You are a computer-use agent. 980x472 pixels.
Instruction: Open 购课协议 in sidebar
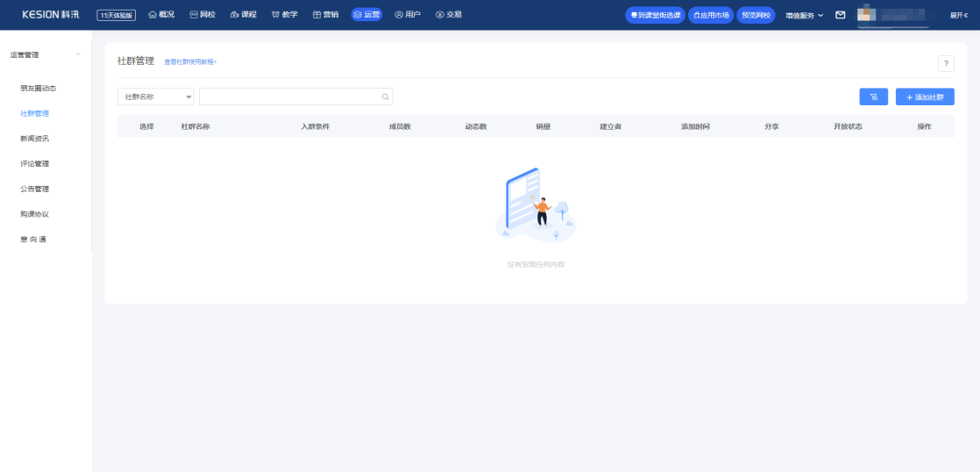click(x=34, y=214)
